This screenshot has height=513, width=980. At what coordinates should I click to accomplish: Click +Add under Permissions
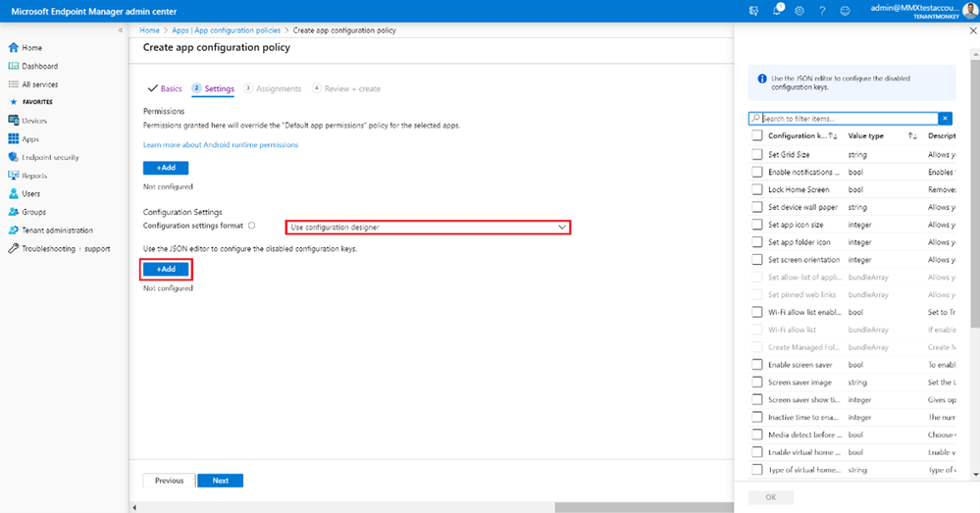(x=166, y=168)
